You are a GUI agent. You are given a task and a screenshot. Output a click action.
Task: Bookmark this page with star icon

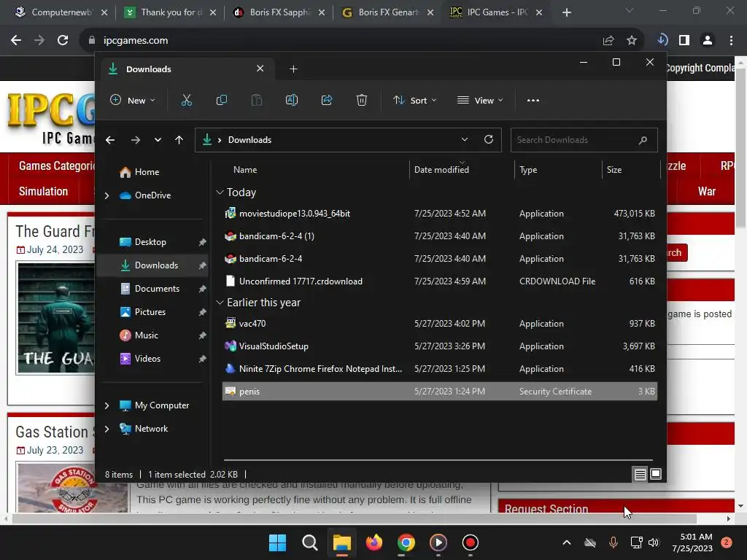[632, 41]
